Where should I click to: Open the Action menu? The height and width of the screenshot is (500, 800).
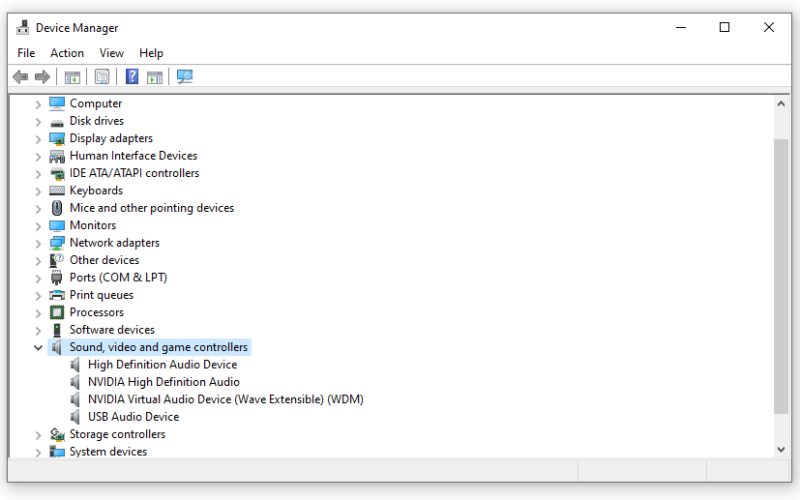click(67, 53)
